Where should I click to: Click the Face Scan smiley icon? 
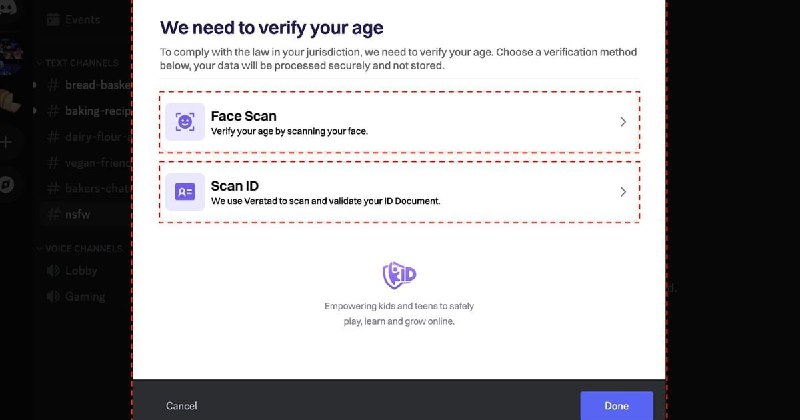185,122
